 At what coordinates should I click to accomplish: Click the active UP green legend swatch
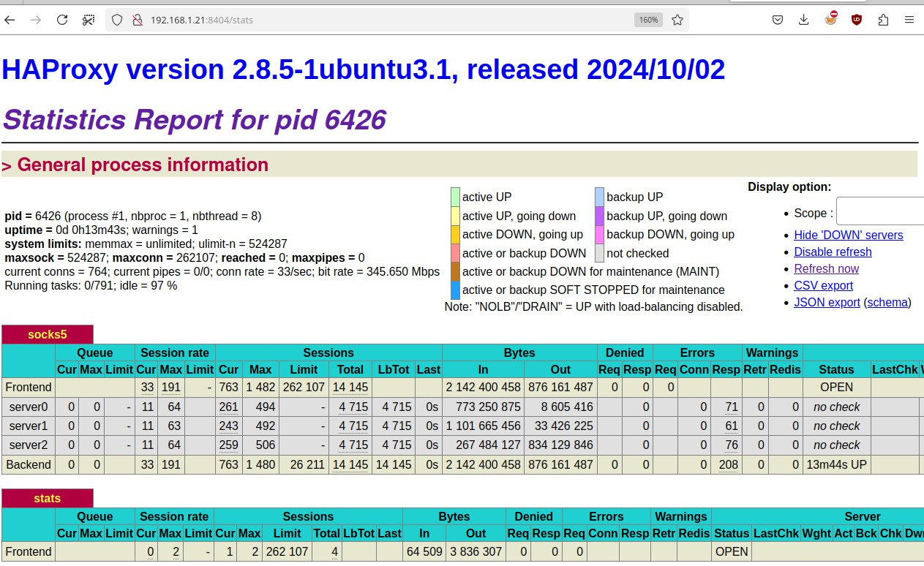pos(455,197)
